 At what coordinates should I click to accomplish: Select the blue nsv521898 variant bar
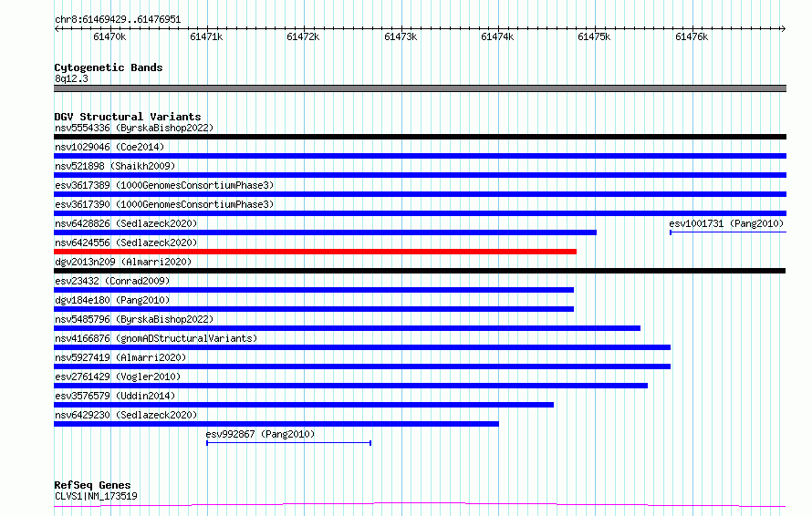[x=420, y=175]
